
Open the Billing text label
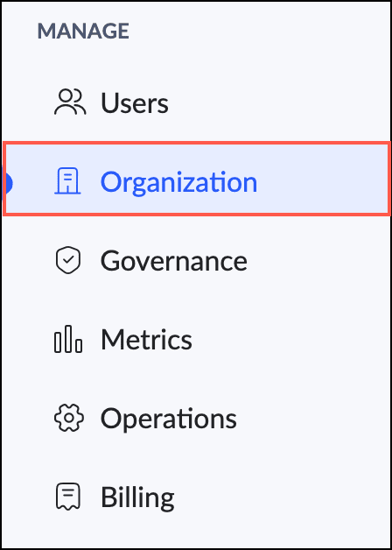coord(137,497)
